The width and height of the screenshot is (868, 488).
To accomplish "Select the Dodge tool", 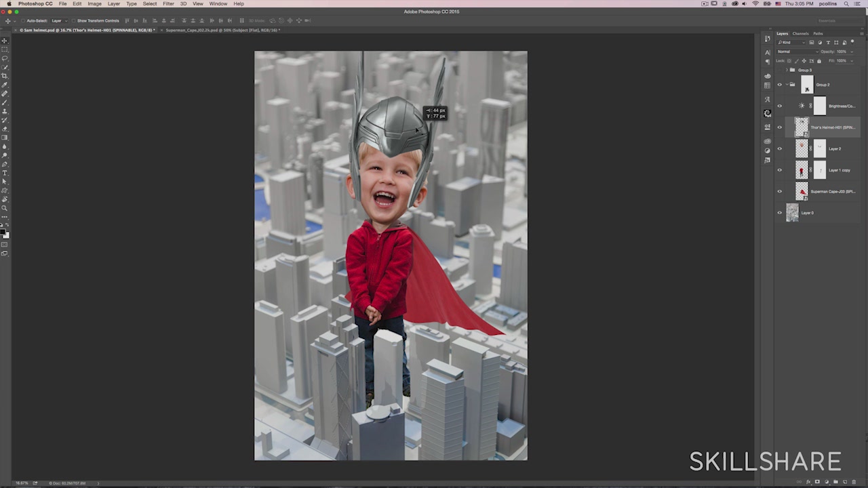I will [x=5, y=155].
